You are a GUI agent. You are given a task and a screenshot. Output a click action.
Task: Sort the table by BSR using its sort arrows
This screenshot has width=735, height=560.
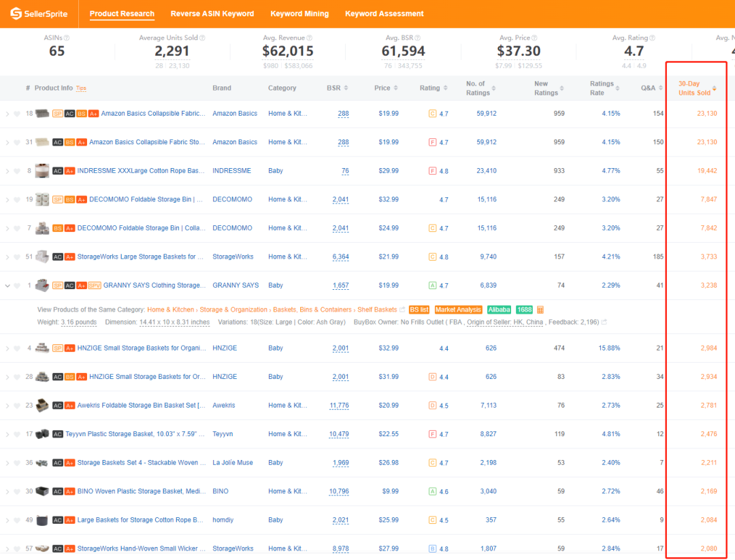pyautogui.click(x=346, y=88)
